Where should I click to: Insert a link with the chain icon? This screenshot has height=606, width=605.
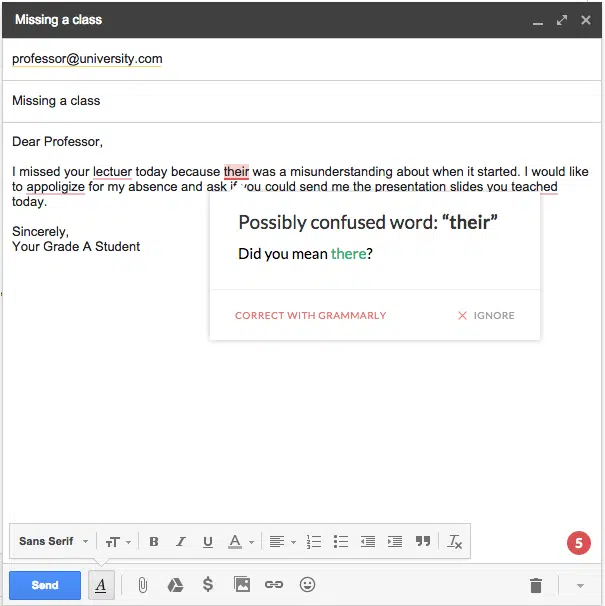[274, 585]
